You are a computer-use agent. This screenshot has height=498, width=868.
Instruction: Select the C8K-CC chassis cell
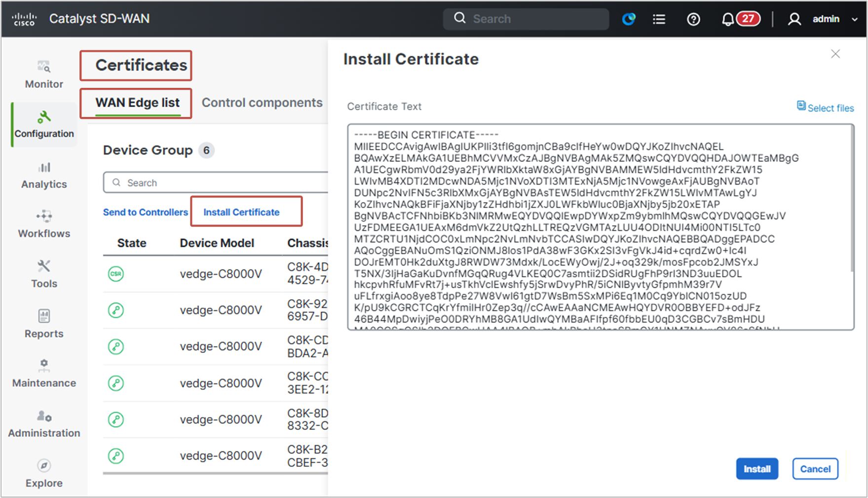coord(307,383)
